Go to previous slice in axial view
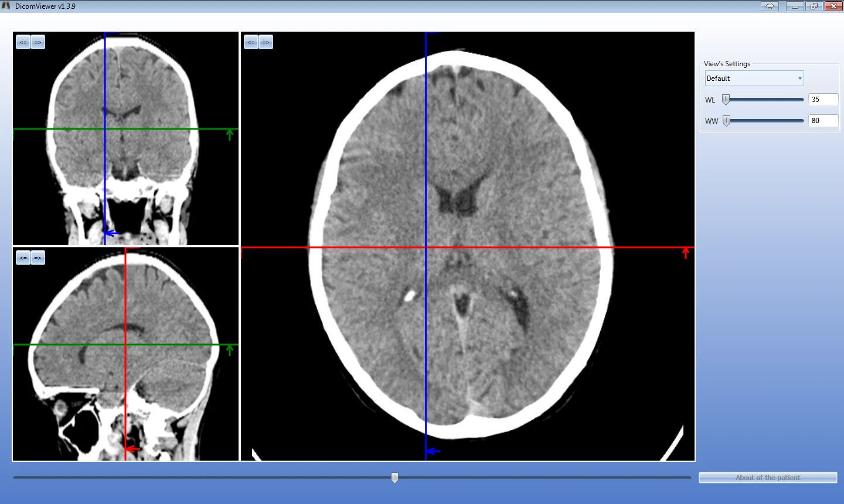The width and height of the screenshot is (844, 504). [x=251, y=42]
